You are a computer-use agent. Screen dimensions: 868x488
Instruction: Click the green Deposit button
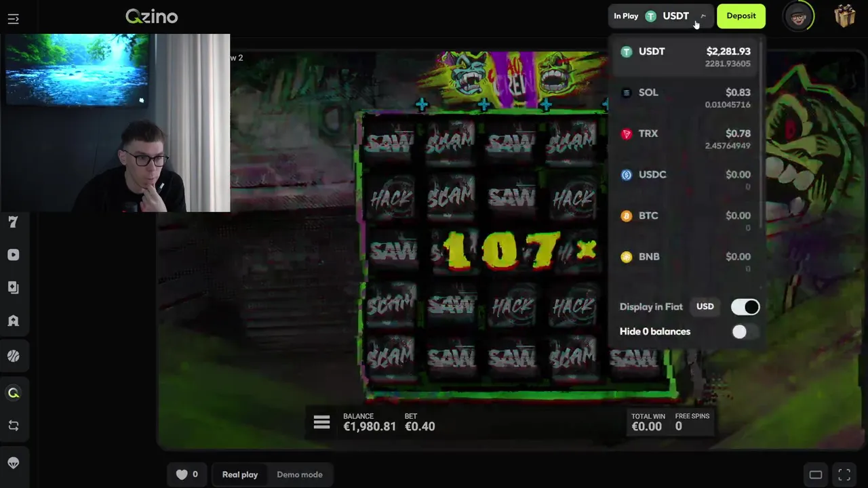tap(741, 16)
